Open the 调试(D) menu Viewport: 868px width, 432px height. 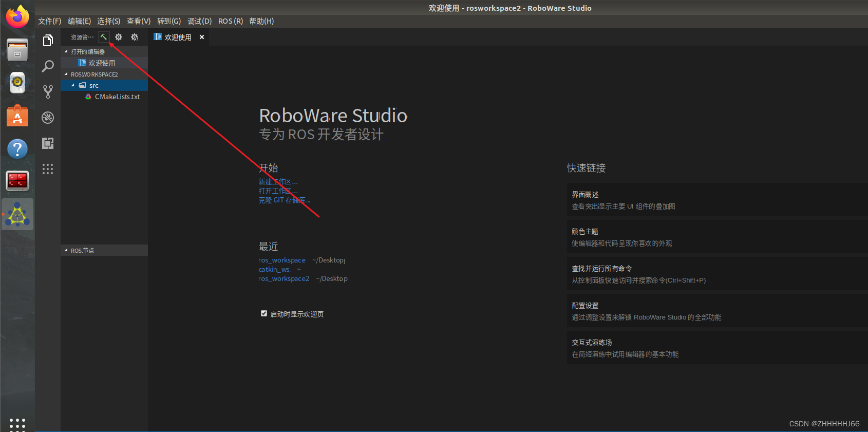click(199, 21)
